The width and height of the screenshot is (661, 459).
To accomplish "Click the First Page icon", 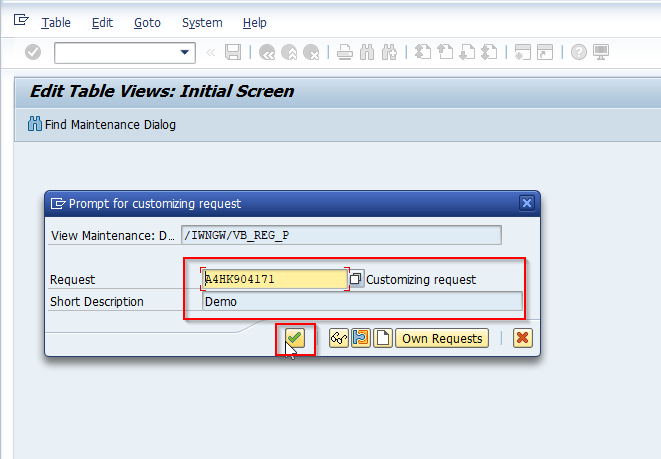I will coord(423,52).
